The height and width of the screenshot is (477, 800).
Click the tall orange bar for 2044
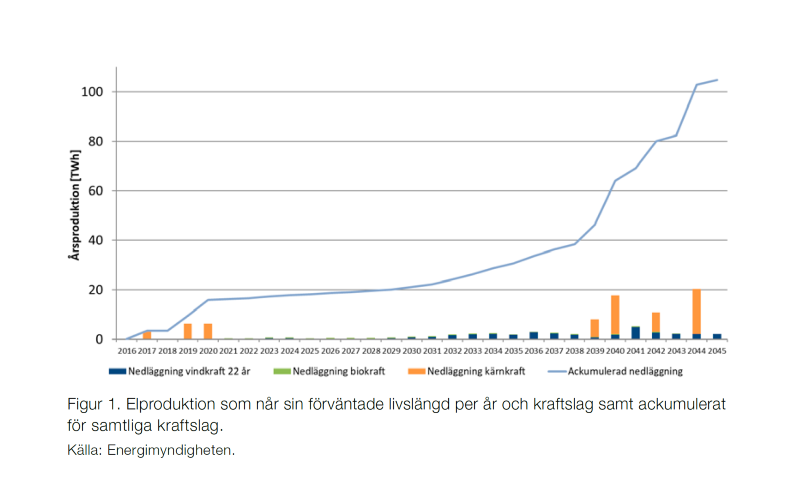pos(696,311)
